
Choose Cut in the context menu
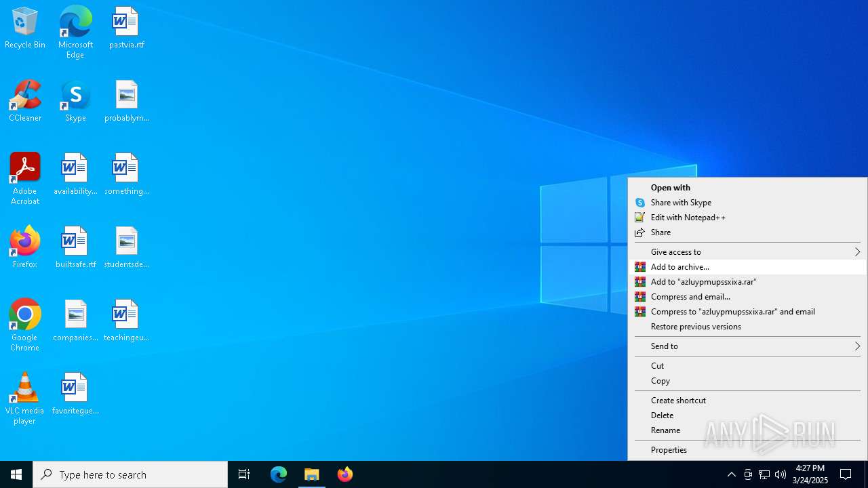pos(747,366)
